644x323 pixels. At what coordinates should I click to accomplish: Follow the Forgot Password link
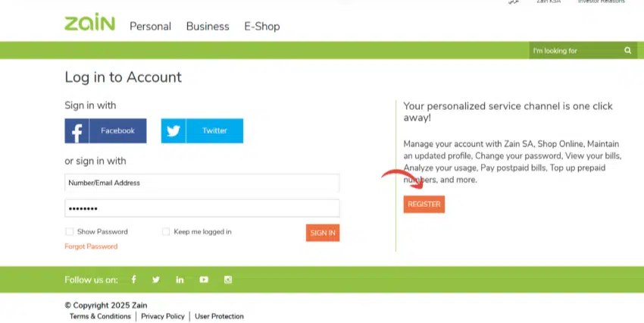click(x=91, y=246)
